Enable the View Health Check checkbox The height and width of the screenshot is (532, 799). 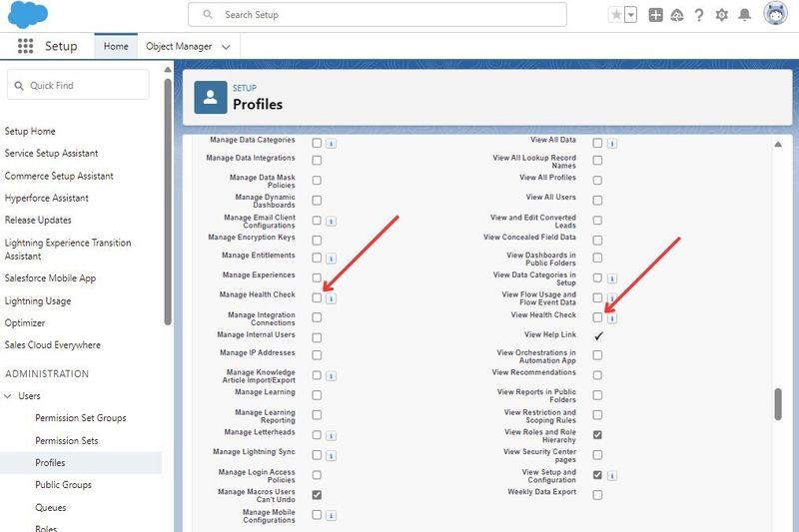597,317
